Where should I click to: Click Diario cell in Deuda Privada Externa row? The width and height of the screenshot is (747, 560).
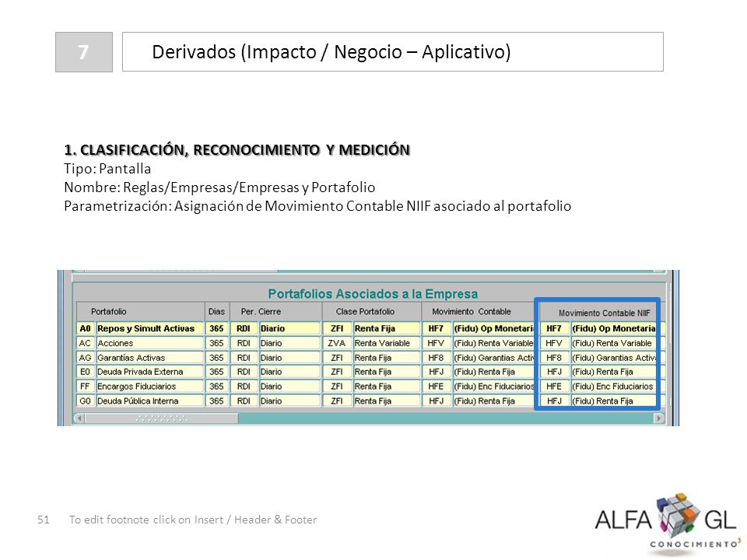(x=289, y=372)
